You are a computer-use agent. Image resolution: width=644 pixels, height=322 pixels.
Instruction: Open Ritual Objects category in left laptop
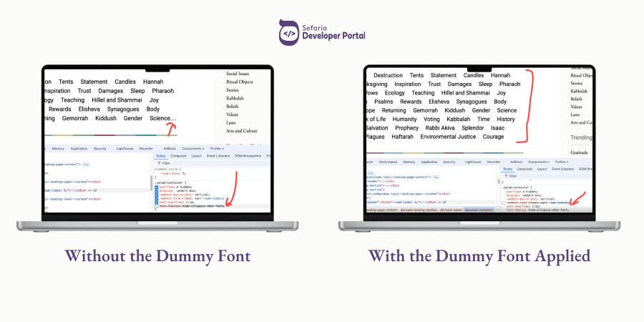[x=240, y=82]
